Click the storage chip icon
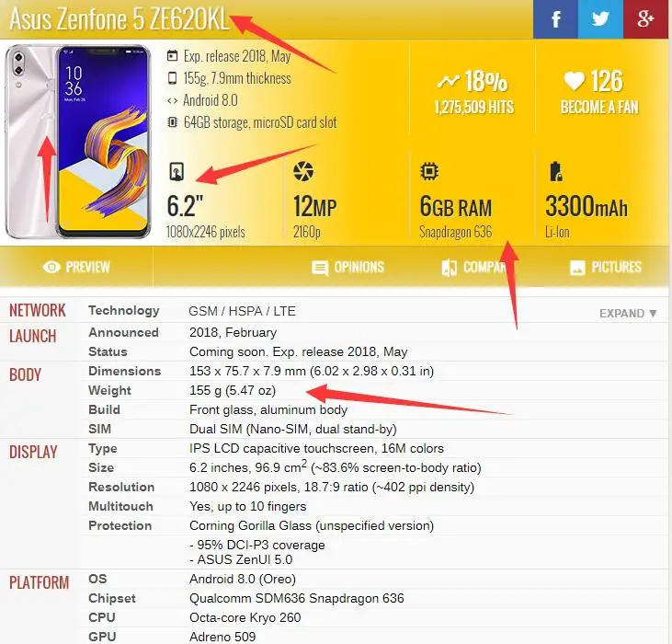This screenshot has width=672, height=644. (172, 122)
